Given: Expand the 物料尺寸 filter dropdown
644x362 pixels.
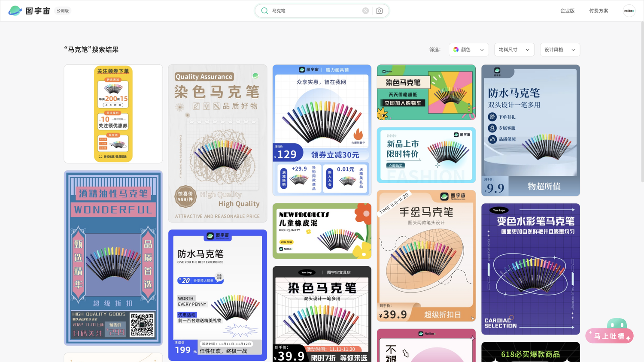Looking at the screenshot, I should pyautogui.click(x=514, y=50).
